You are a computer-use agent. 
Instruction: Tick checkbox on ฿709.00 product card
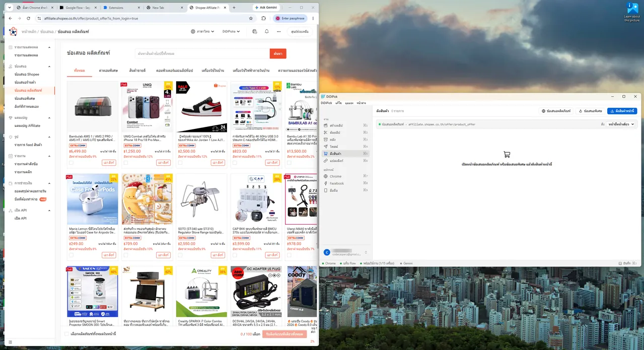[x=125, y=255]
